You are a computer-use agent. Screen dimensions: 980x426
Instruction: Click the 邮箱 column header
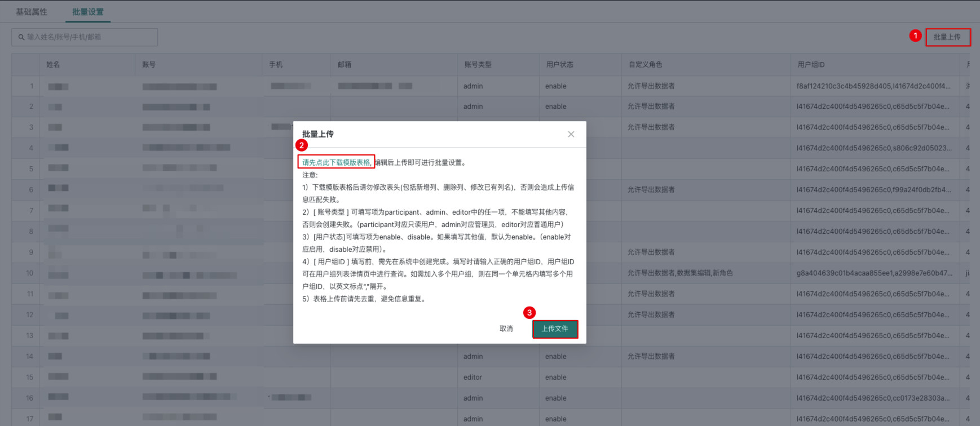[345, 65]
